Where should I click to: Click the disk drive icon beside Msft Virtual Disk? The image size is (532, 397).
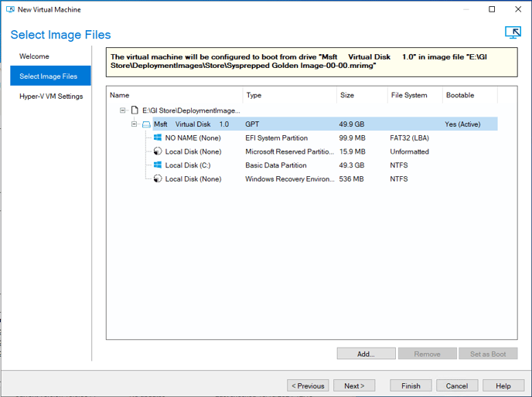(146, 124)
